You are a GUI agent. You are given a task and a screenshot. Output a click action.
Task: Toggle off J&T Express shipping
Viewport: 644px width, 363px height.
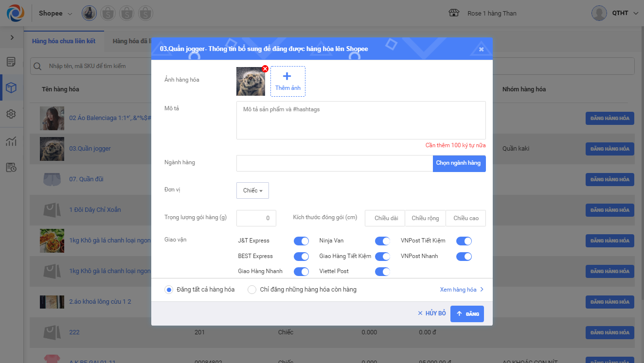click(301, 241)
